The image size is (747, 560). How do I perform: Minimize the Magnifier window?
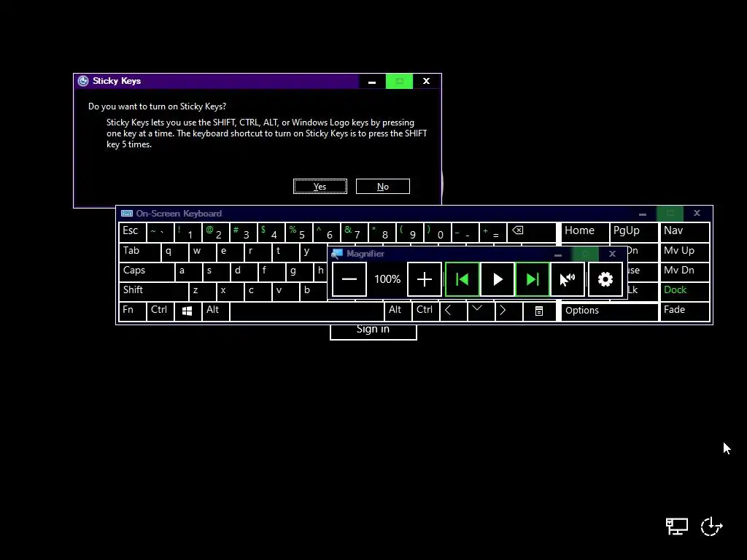click(x=558, y=254)
